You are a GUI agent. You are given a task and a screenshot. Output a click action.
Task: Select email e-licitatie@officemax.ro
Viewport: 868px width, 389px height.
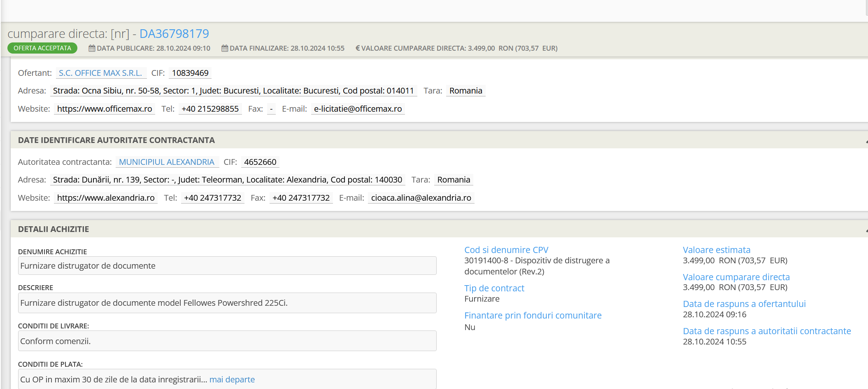click(x=358, y=109)
